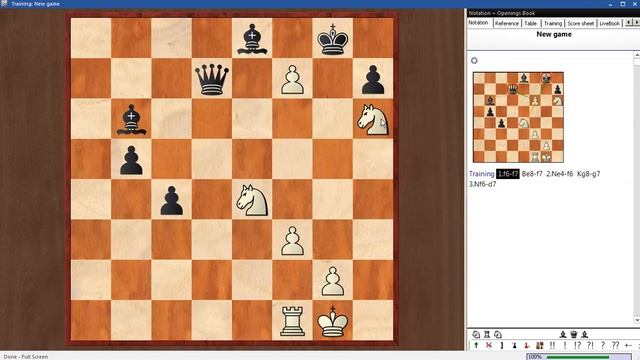Click the red X delete variation icon
The width and height of the screenshot is (640, 360).
pos(489,345)
